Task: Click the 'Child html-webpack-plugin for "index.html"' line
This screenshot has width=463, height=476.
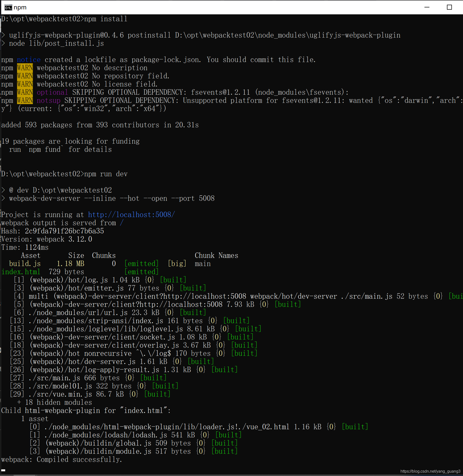Action: [x=86, y=410]
